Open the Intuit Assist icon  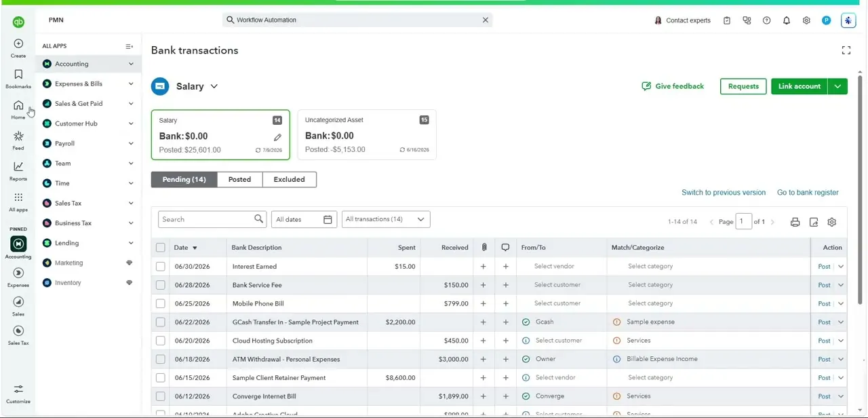848,20
